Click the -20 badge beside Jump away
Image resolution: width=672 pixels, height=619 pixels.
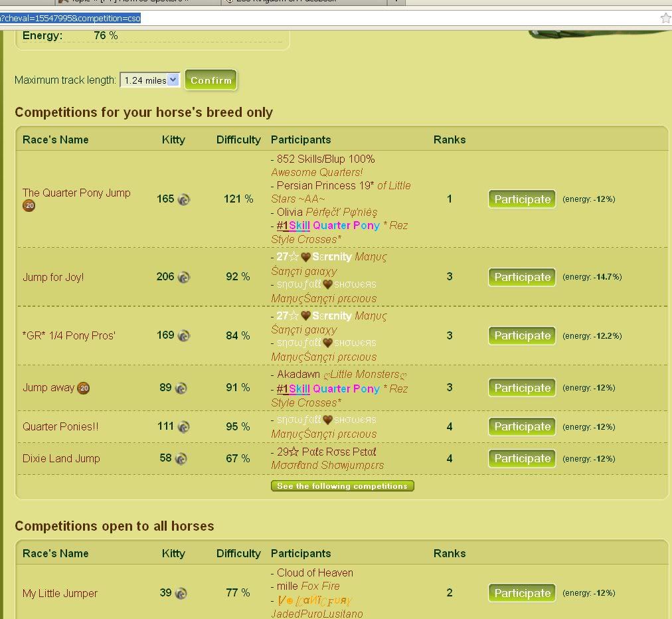coord(83,388)
